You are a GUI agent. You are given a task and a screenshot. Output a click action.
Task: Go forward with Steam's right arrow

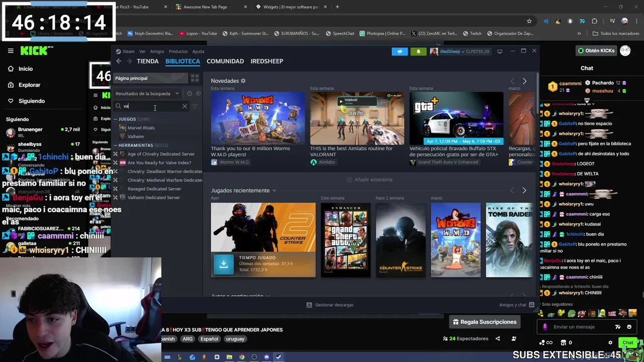pos(129,61)
